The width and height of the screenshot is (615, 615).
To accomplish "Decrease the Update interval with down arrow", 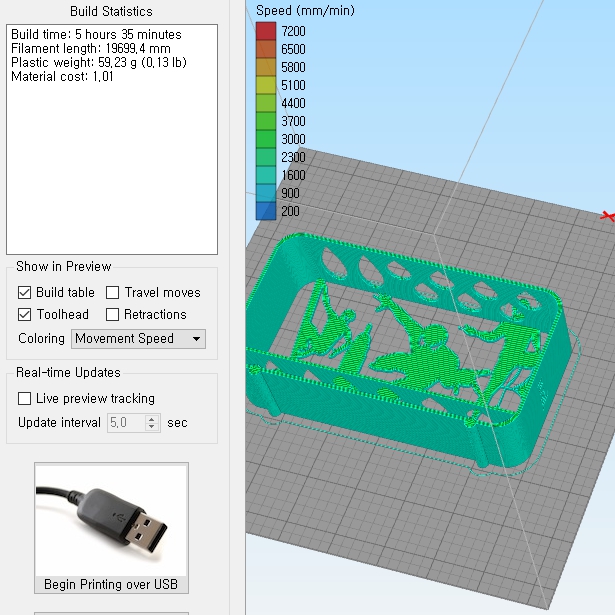I will [152, 427].
